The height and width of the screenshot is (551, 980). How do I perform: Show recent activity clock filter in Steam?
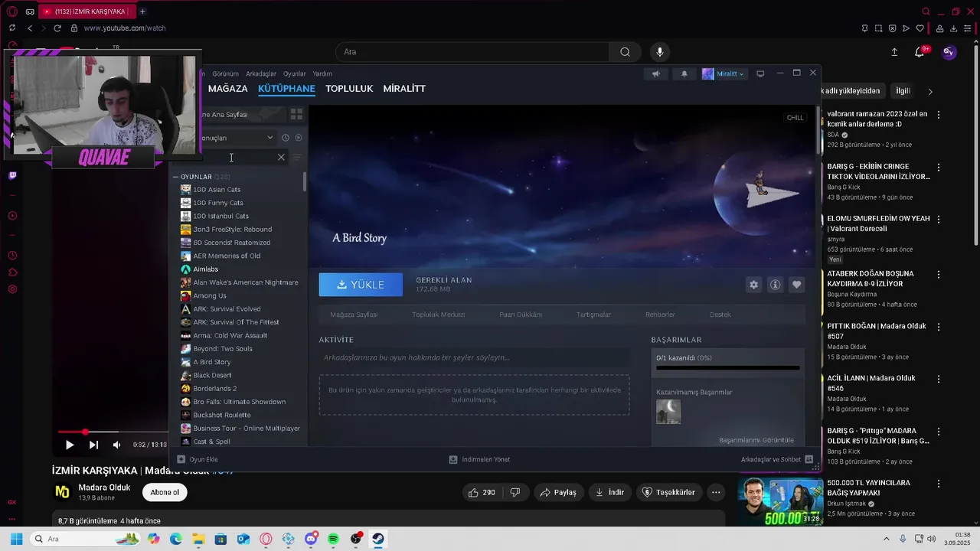pyautogui.click(x=285, y=138)
